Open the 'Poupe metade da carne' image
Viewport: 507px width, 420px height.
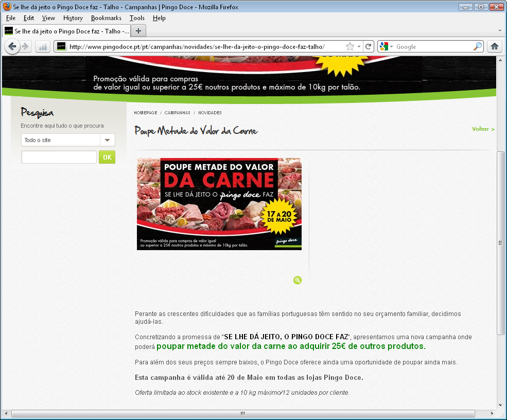219,204
